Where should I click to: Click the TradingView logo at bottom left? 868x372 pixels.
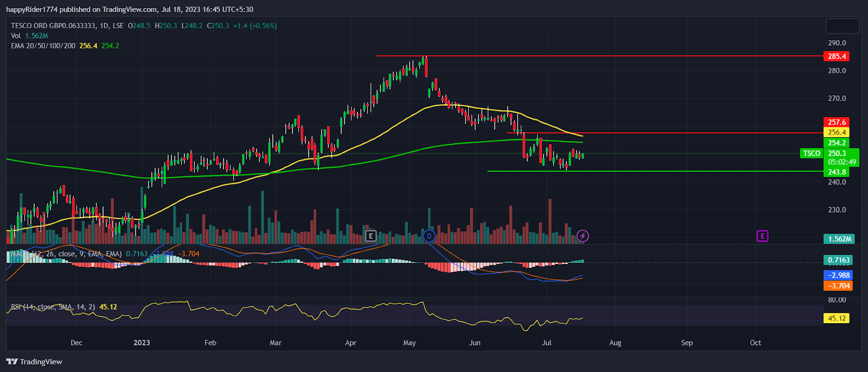click(x=34, y=362)
